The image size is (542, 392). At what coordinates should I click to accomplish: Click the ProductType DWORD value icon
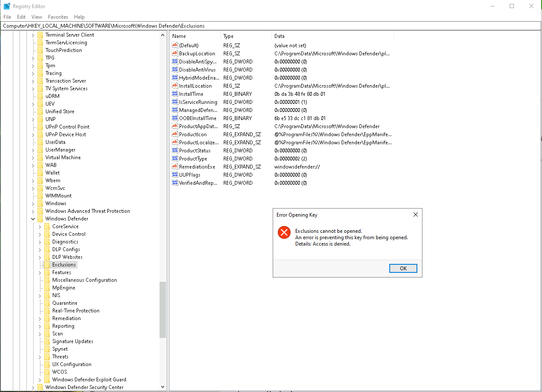174,158
